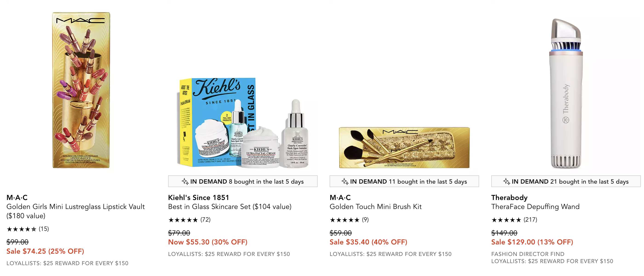Open Golden Girls Mini Lustreglass Lipstick Vault link
This screenshot has width=644, height=276.
pos(75,211)
